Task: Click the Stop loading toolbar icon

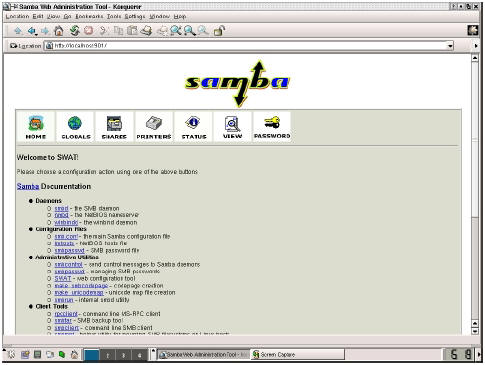Action: pos(88,31)
